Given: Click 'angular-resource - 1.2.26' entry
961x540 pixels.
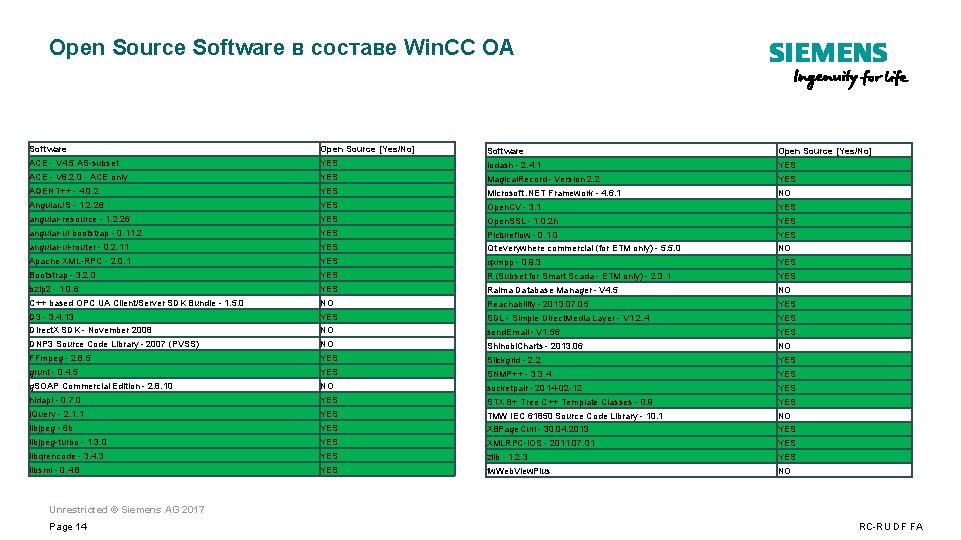Looking at the screenshot, I should (x=174, y=219).
